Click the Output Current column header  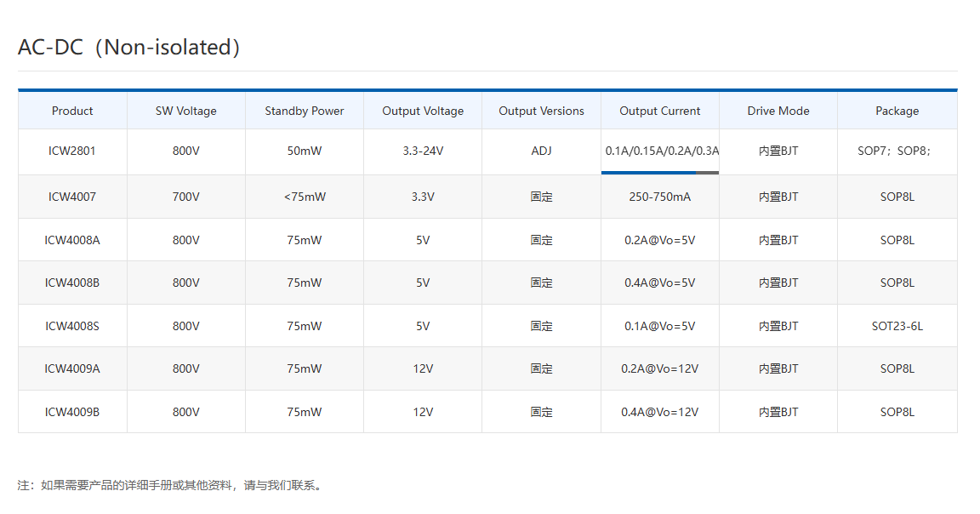(x=659, y=111)
